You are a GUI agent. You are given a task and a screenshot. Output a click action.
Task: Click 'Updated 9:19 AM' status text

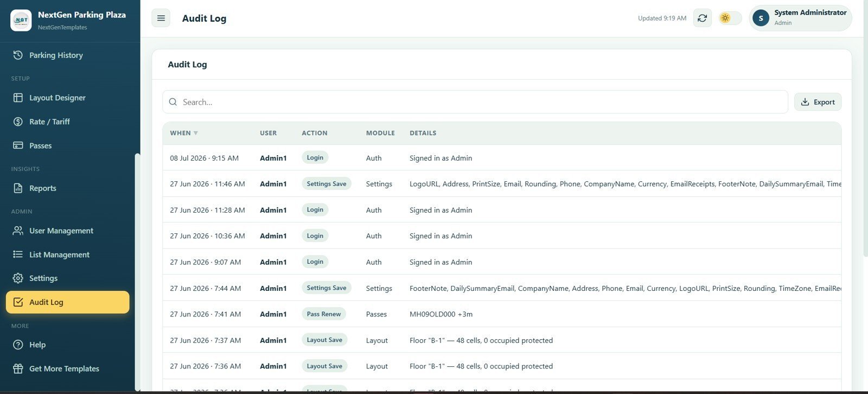pos(662,18)
